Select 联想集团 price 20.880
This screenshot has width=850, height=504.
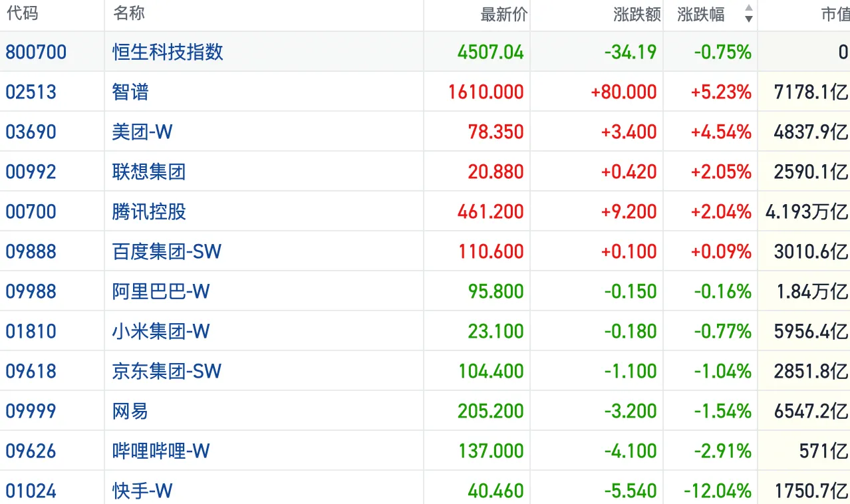pos(496,172)
